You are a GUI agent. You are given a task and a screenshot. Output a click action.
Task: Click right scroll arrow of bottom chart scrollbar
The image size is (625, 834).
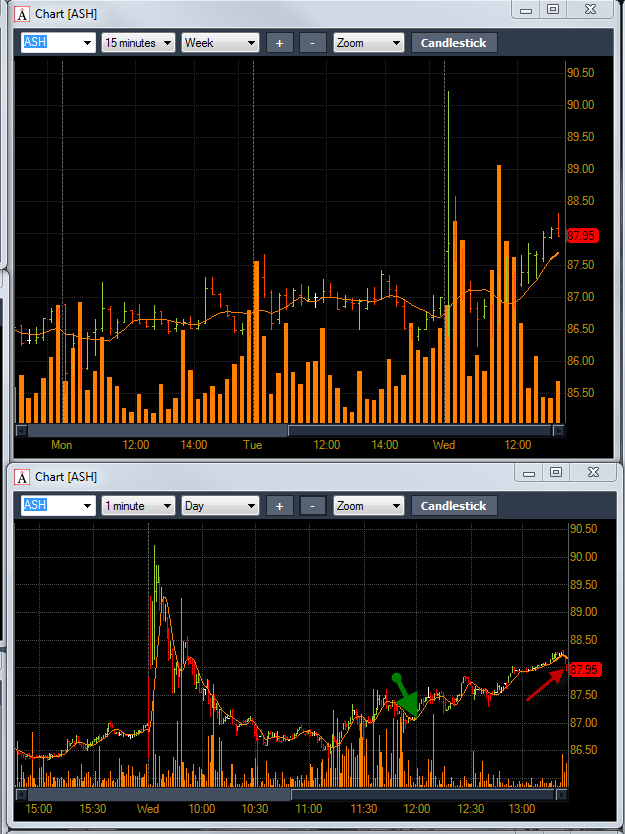(562, 795)
